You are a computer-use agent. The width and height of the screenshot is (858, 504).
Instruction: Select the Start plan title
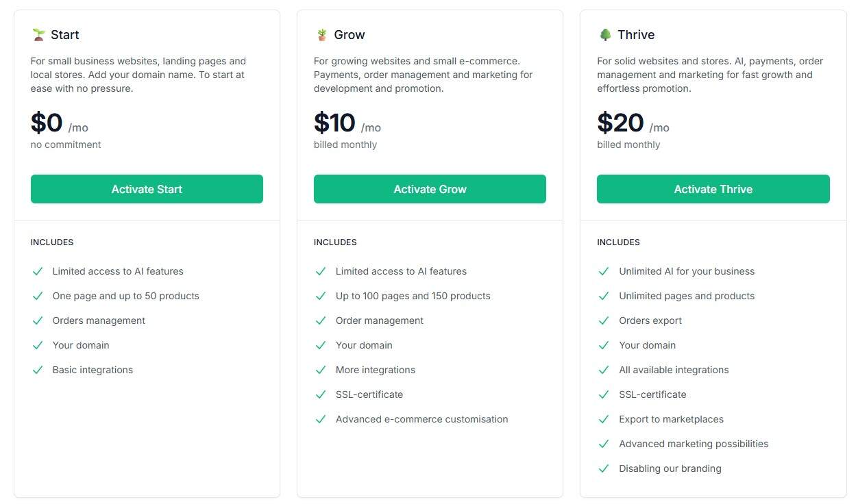point(66,34)
